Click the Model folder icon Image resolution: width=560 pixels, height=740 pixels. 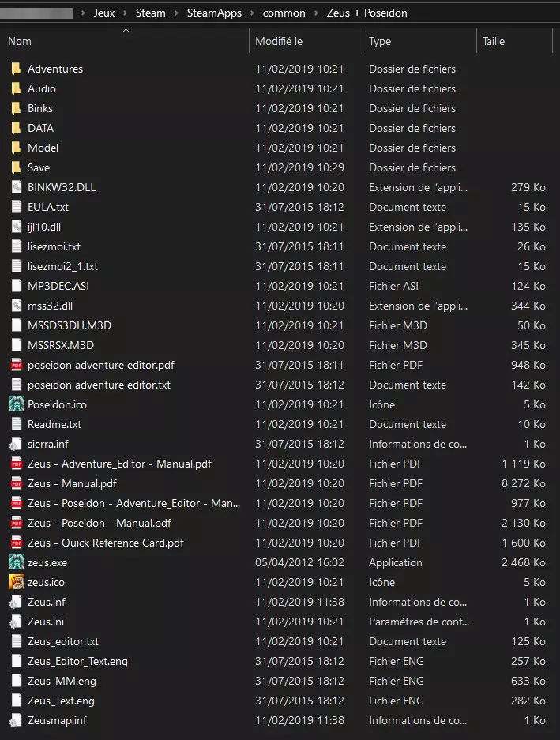[16, 148]
